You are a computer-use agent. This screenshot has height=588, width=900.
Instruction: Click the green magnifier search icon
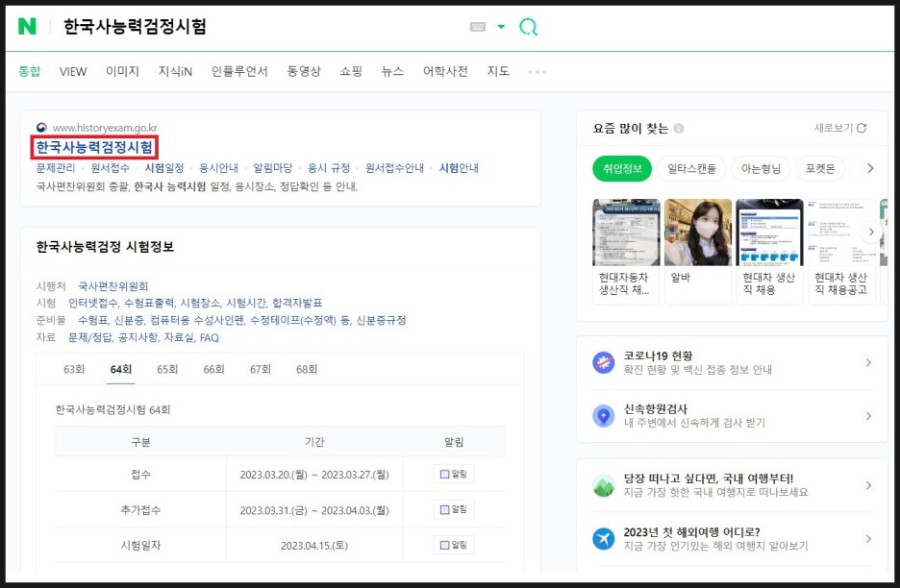[528, 26]
